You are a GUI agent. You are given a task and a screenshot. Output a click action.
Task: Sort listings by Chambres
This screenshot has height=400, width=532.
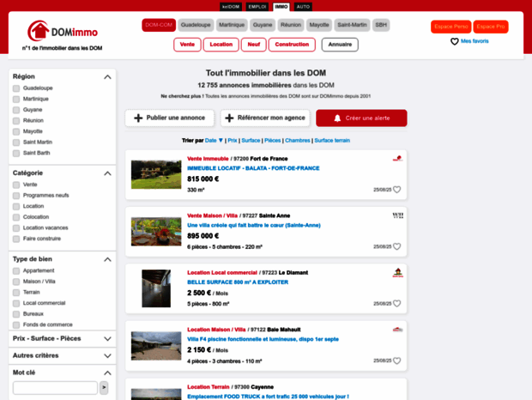click(298, 141)
